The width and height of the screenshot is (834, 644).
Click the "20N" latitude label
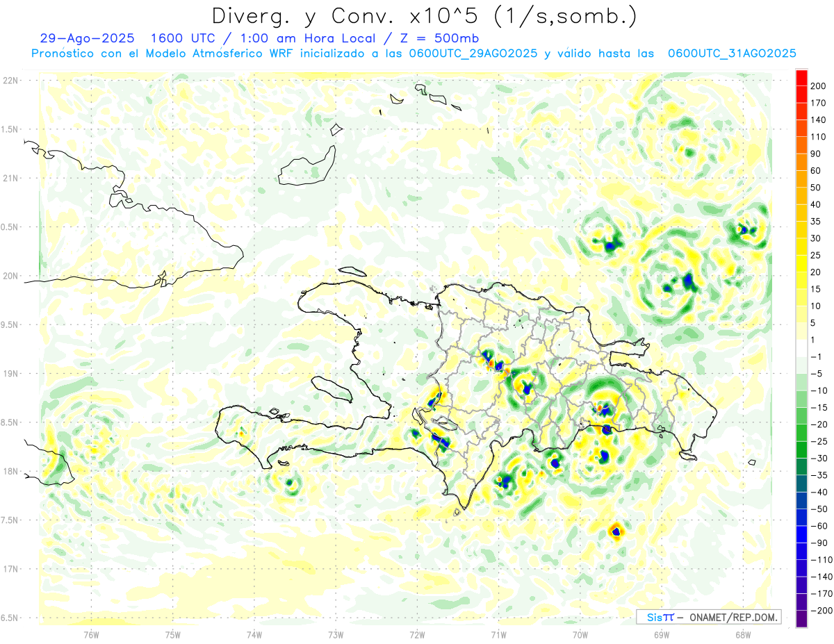click(x=10, y=276)
